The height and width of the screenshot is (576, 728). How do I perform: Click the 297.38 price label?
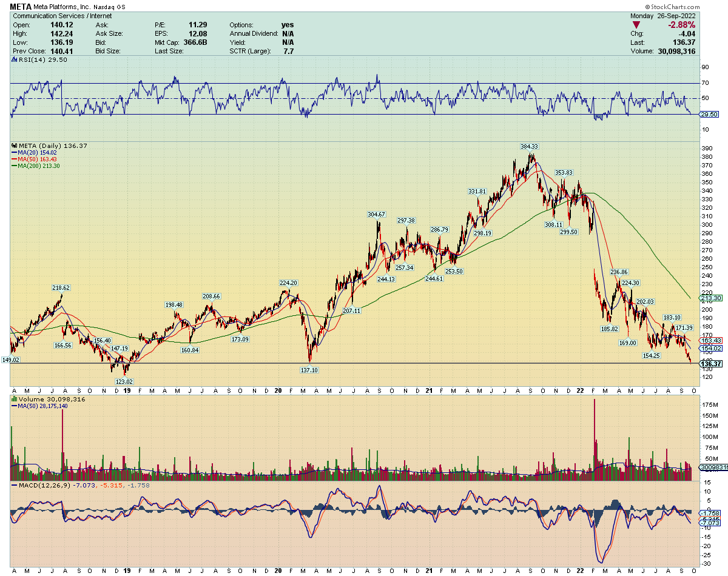[406, 221]
